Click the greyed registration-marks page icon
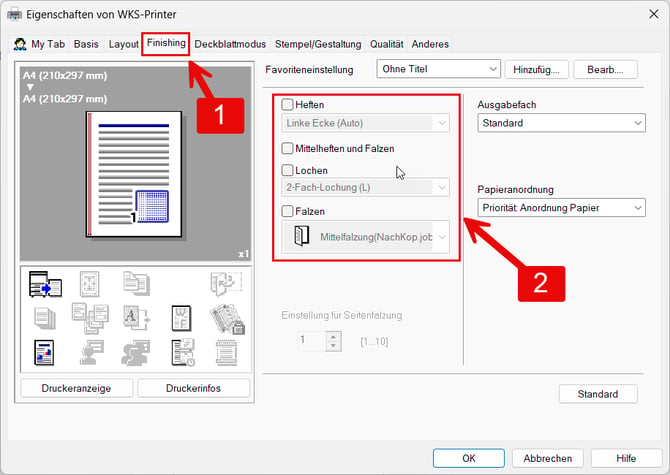 pos(90,284)
